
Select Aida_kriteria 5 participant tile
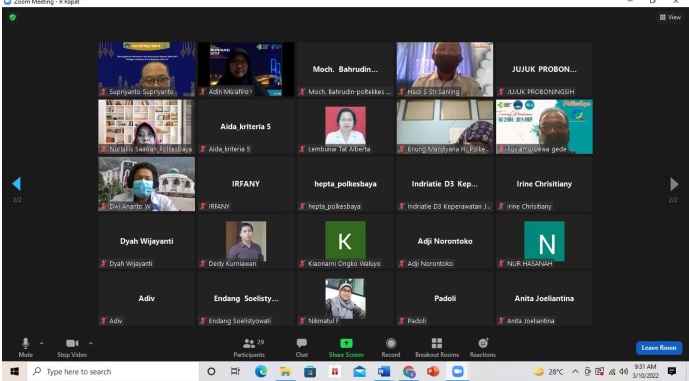pos(246,127)
